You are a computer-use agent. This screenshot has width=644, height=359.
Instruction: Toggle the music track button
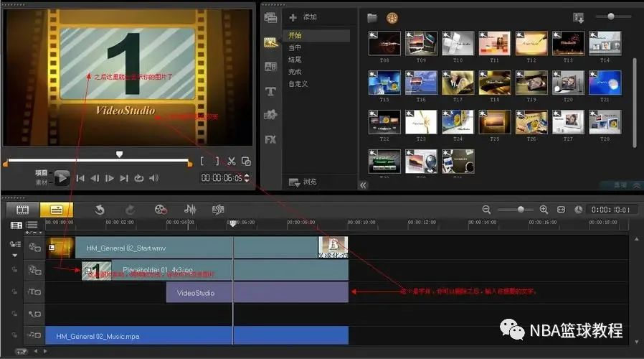point(34,335)
